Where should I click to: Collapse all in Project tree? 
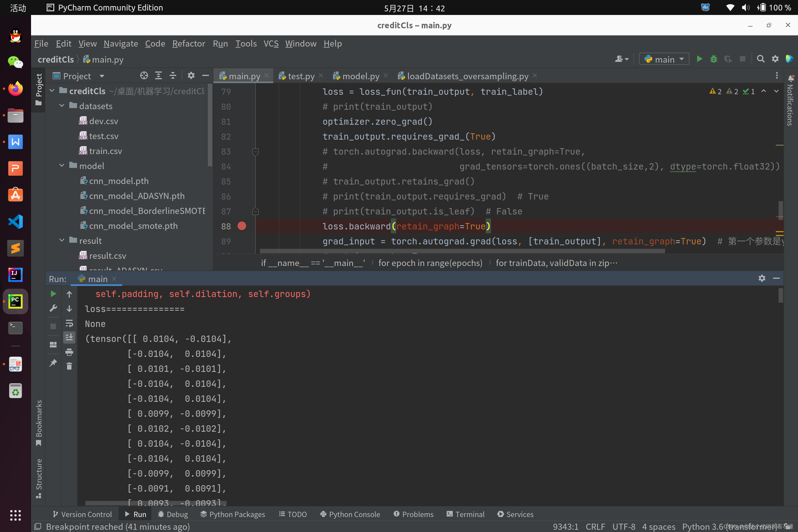[x=173, y=76]
